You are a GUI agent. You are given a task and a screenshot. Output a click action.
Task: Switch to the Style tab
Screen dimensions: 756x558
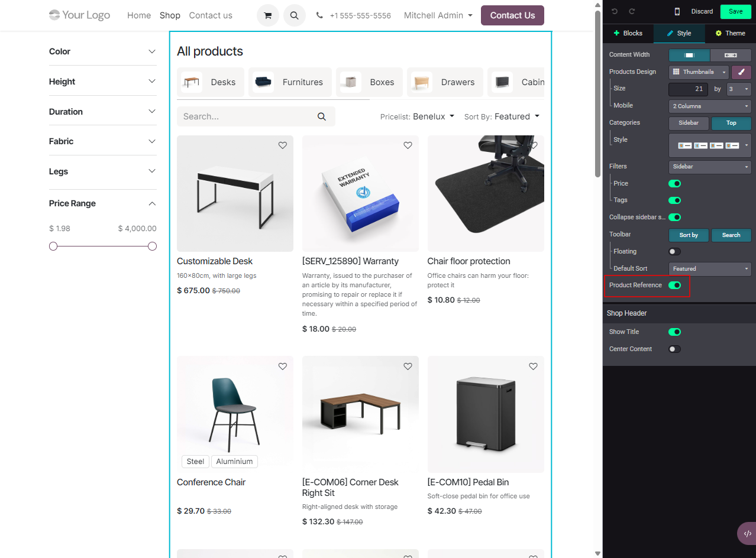[x=679, y=33]
